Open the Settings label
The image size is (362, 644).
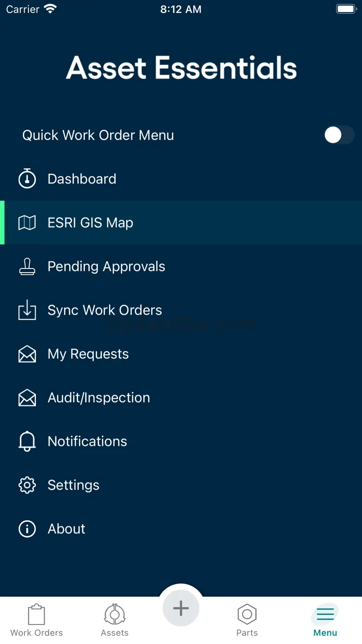73,485
